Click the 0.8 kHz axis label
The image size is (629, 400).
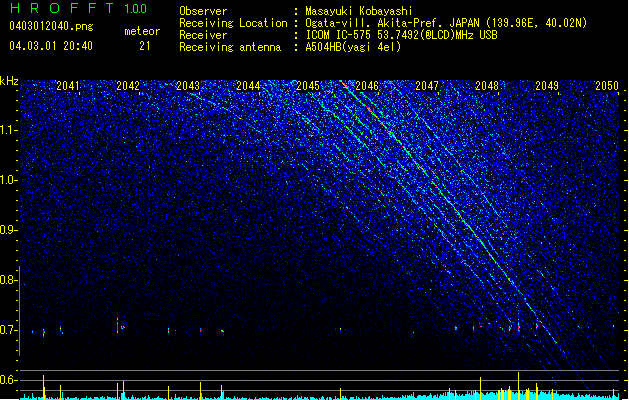click(x=8, y=280)
